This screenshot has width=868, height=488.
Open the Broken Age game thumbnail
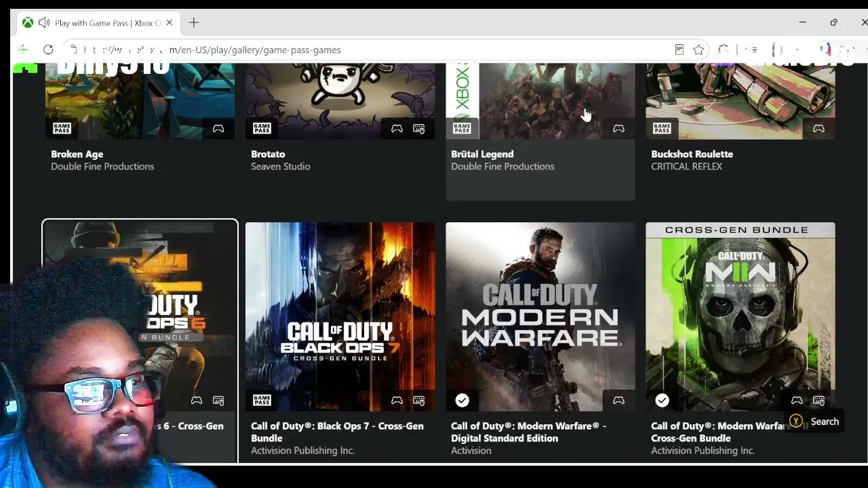coord(140,101)
